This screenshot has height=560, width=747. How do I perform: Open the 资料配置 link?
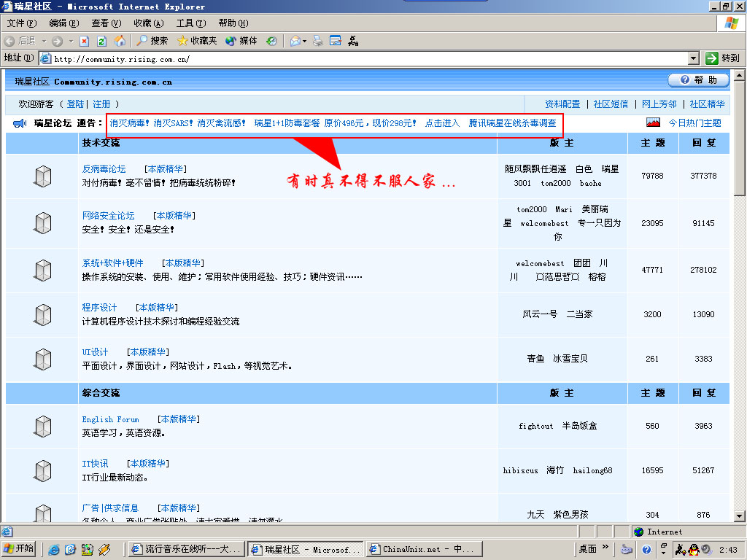562,104
